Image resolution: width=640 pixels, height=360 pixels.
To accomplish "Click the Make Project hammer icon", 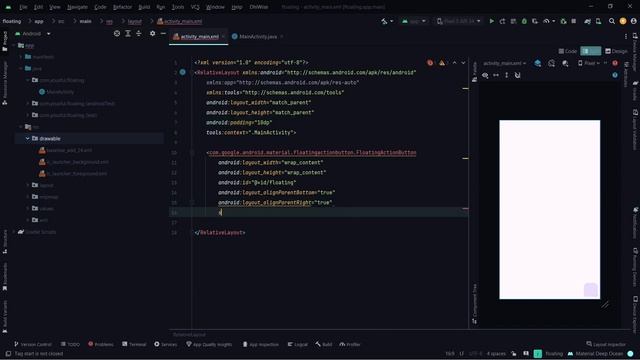I will [384, 21].
